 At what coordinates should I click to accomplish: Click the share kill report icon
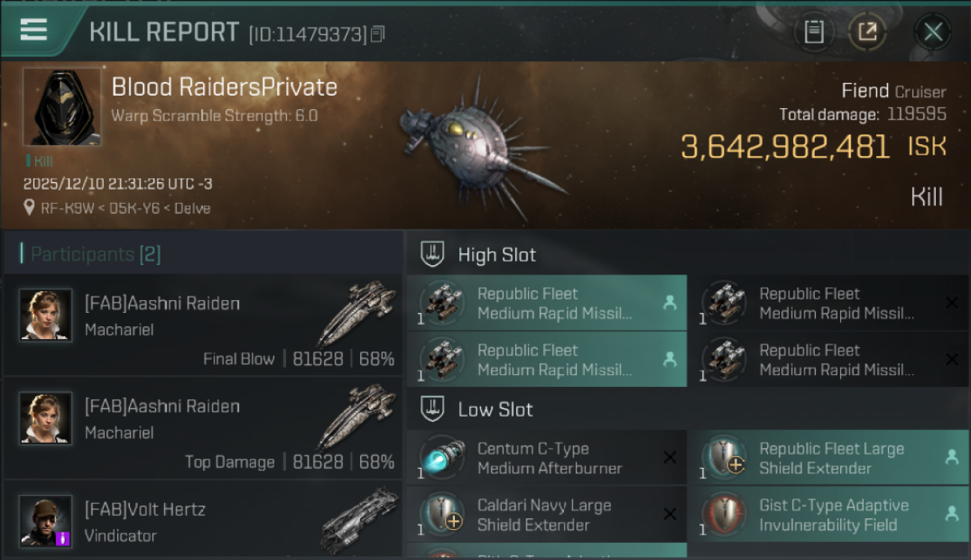(x=867, y=32)
